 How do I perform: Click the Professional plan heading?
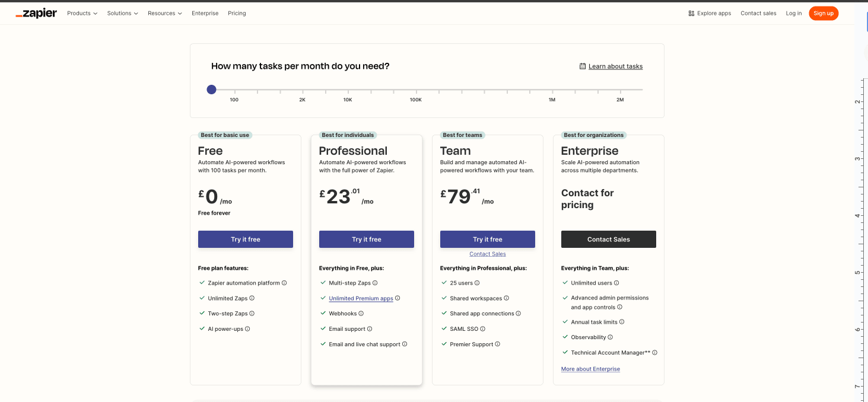353,151
